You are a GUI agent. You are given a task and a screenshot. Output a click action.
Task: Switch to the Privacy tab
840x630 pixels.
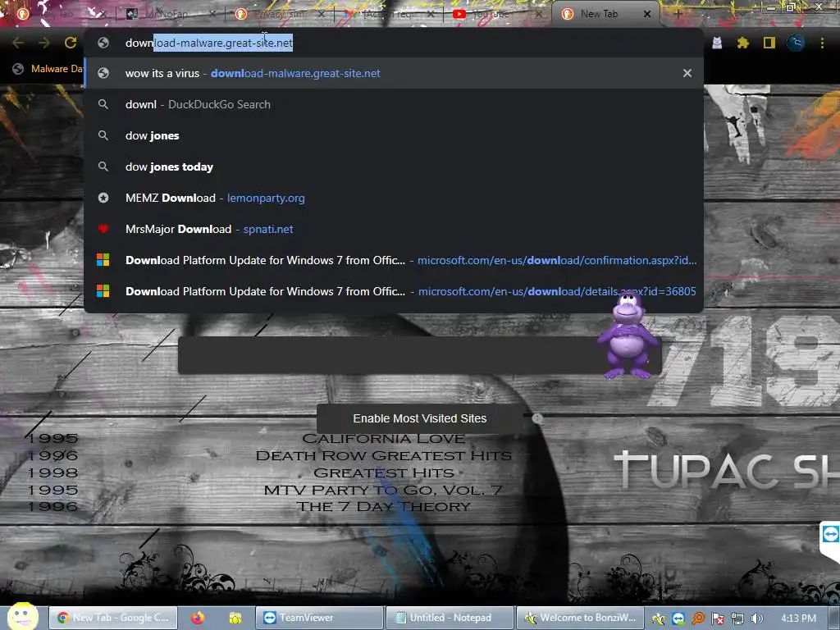click(x=279, y=14)
